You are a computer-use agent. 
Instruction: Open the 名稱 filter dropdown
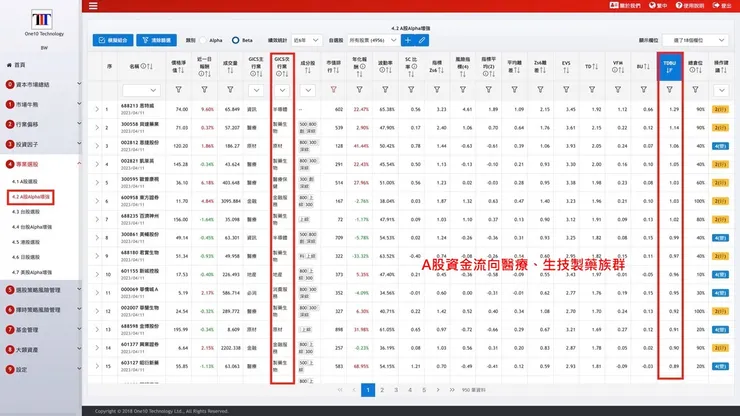coord(141,90)
